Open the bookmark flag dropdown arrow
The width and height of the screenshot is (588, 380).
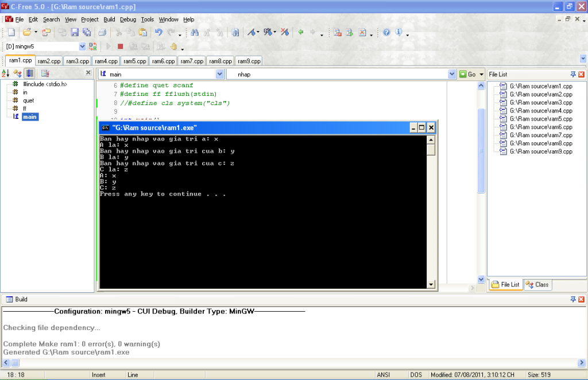coord(258,32)
